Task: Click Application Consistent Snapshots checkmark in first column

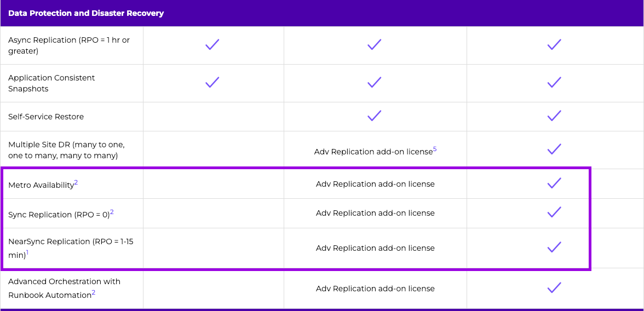Action: (x=212, y=82)
